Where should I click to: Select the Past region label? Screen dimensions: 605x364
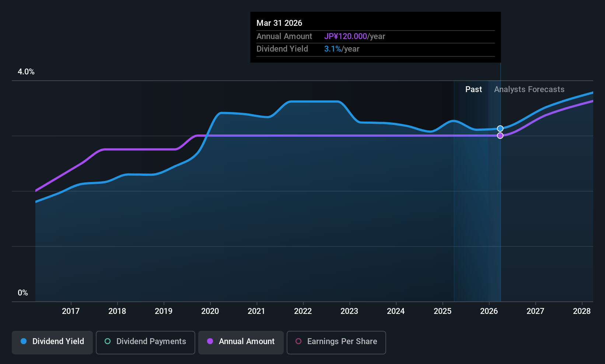coord(473,90)
